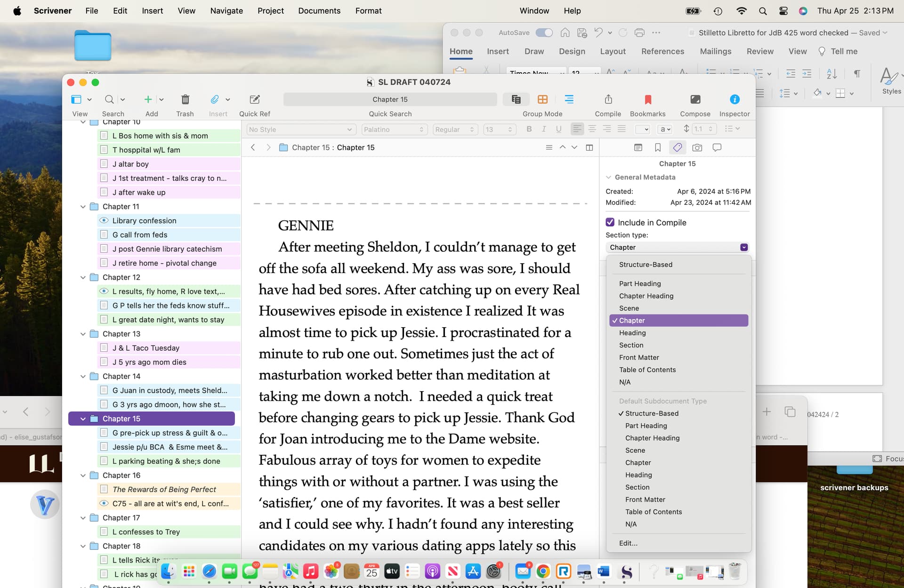The width and height of the screenshot is (904, 588).
Task: Switch to Outliner group mode
Action: 569,99
